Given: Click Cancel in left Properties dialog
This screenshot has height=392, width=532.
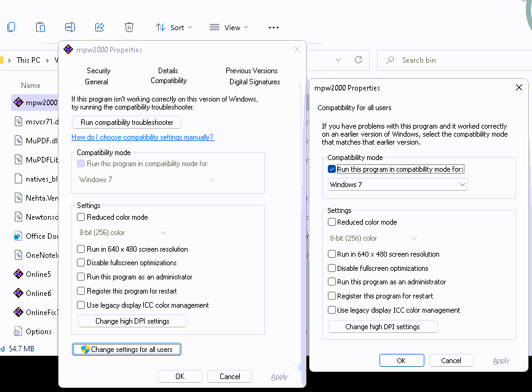Looking at the screenshot, I should coord(229,377).
